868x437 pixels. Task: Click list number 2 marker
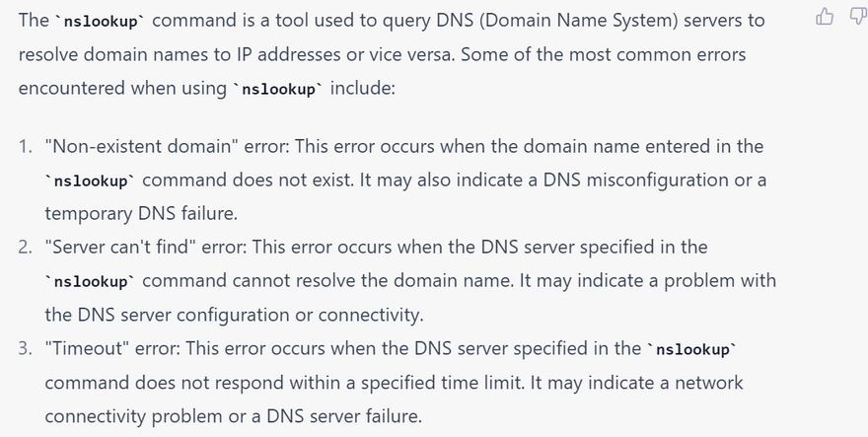25,248
